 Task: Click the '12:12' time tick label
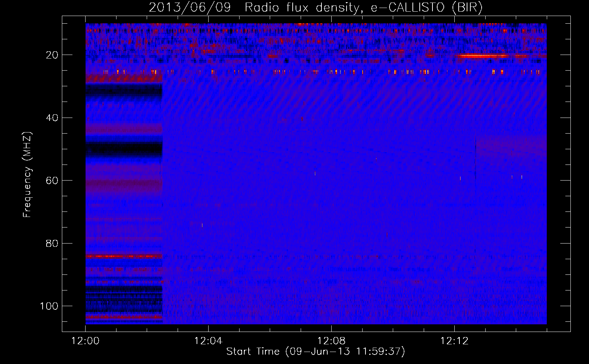[454, 341]
